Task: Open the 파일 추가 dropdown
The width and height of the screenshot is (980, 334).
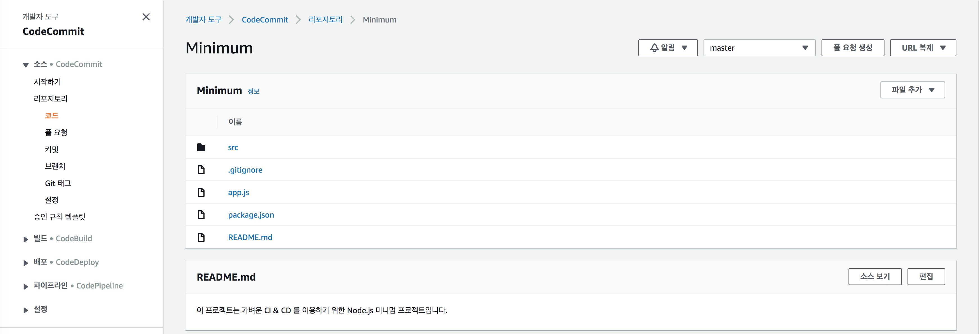Action: point(912,90)
